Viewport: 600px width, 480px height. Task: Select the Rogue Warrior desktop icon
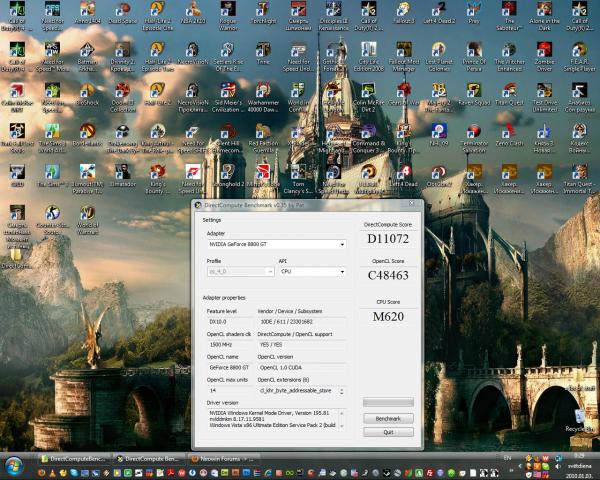228,16
